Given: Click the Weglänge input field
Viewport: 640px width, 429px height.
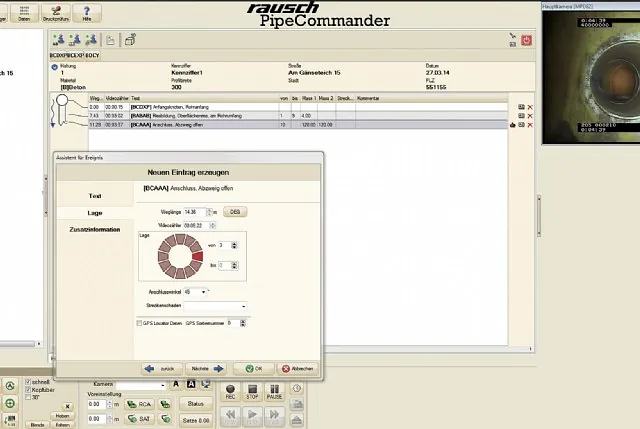Looking at the screenshot, I should [195, 212].
